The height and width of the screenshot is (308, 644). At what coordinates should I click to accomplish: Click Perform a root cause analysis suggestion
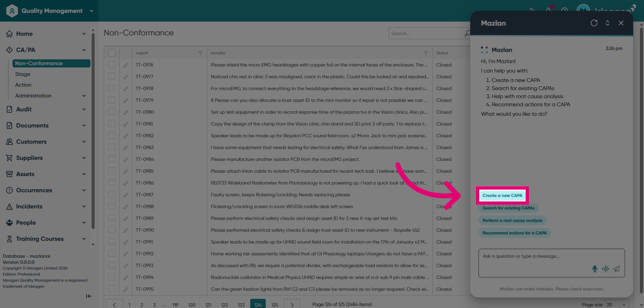click(512, 220)
